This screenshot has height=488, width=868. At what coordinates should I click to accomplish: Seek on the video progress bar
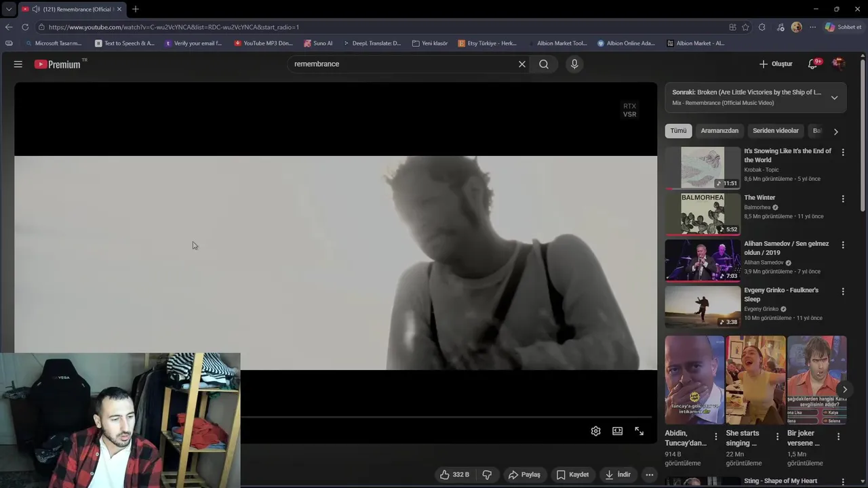click(x=446, y=417)
